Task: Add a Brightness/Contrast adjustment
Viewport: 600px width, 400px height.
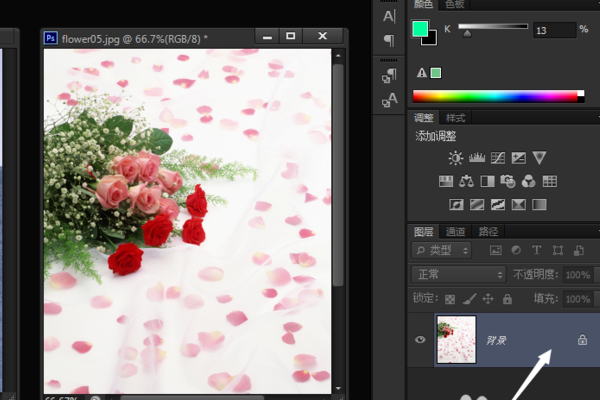Action: 456,158
